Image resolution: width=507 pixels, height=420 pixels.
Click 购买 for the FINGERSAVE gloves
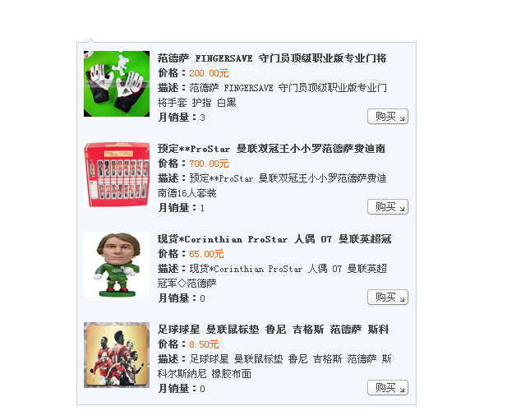pos(388,117)
